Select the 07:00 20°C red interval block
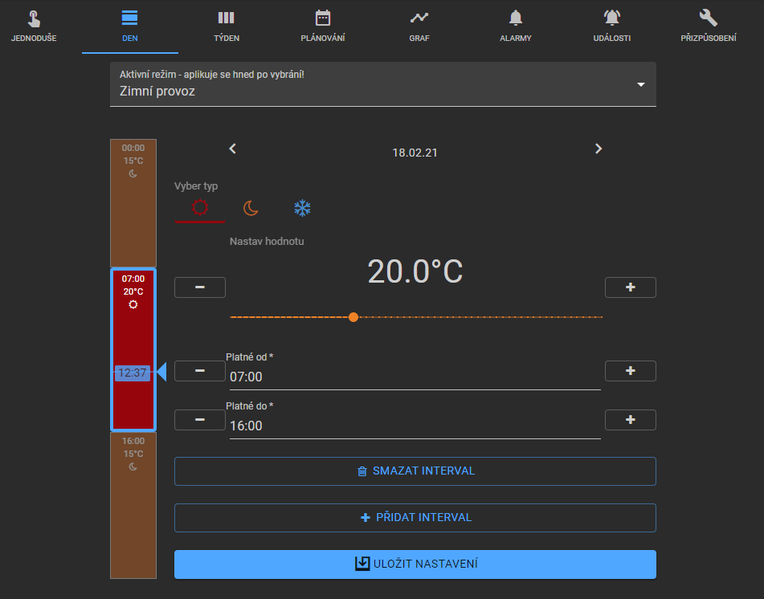 [x=133, y=349]
